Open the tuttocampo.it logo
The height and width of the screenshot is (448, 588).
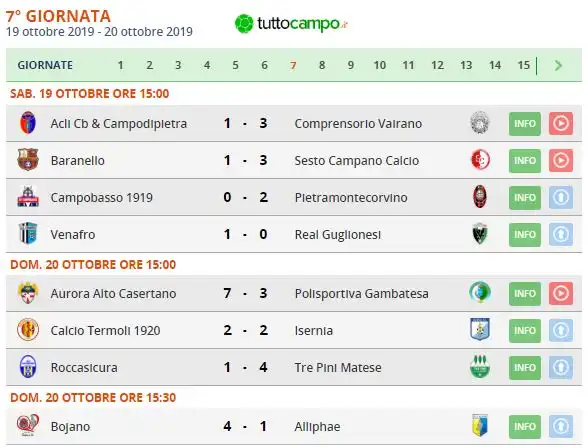pos(291,24)
